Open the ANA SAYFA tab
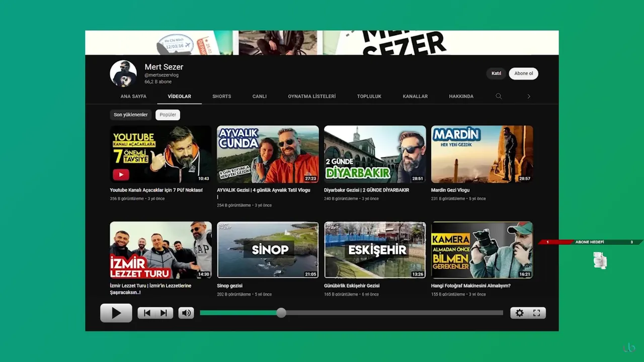The width and height of the screenshot is (644, 362). [133, 96]
